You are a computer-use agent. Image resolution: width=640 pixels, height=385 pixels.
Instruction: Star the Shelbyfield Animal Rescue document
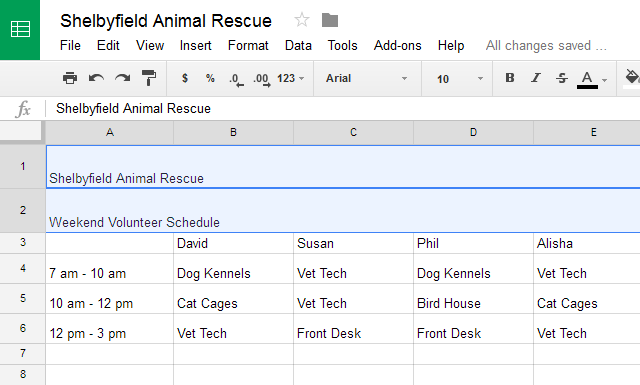pos(302,20)
